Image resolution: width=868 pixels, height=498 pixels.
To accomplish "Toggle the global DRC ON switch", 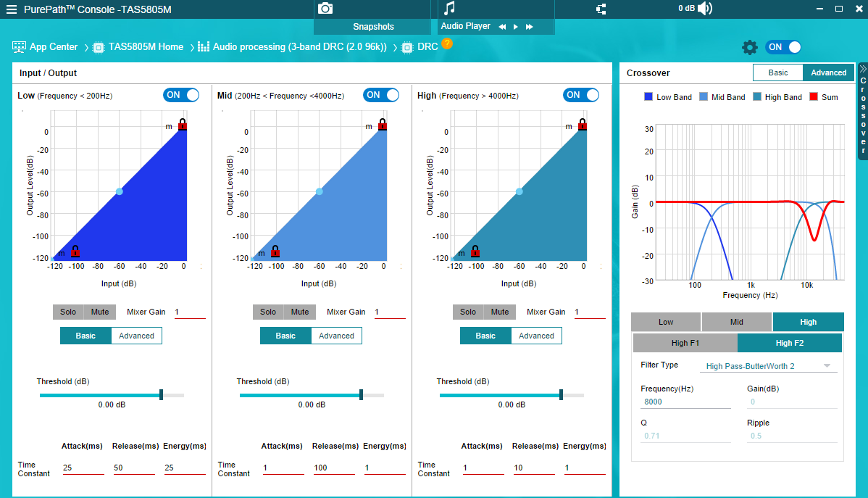I will tap(783, 47).
